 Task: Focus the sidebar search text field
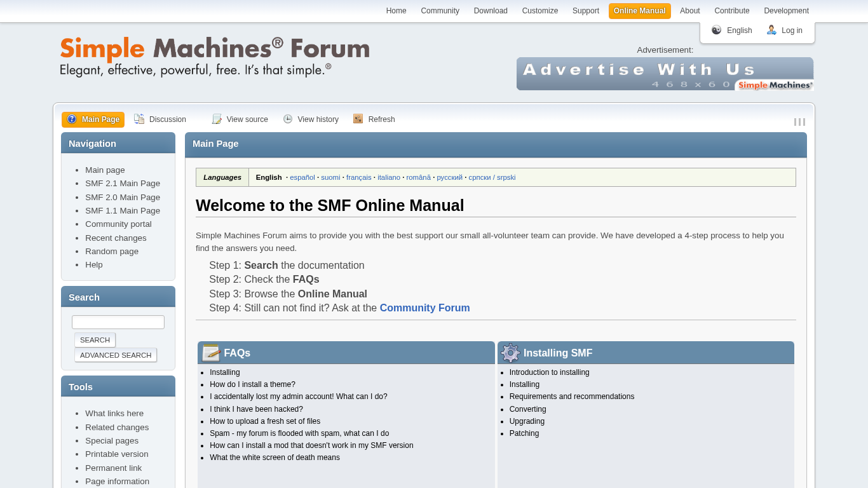click(x=118, y=322)
